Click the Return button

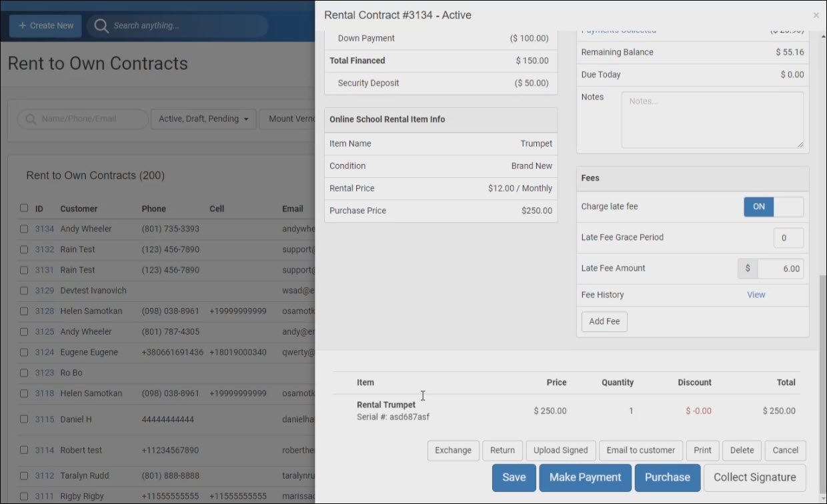[x=502, y=451]
